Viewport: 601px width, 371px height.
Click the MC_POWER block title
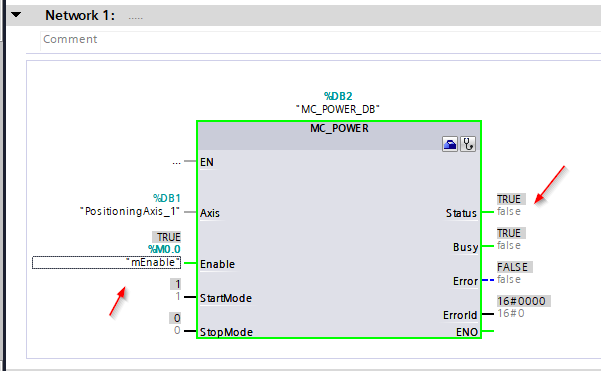(339, 128)
